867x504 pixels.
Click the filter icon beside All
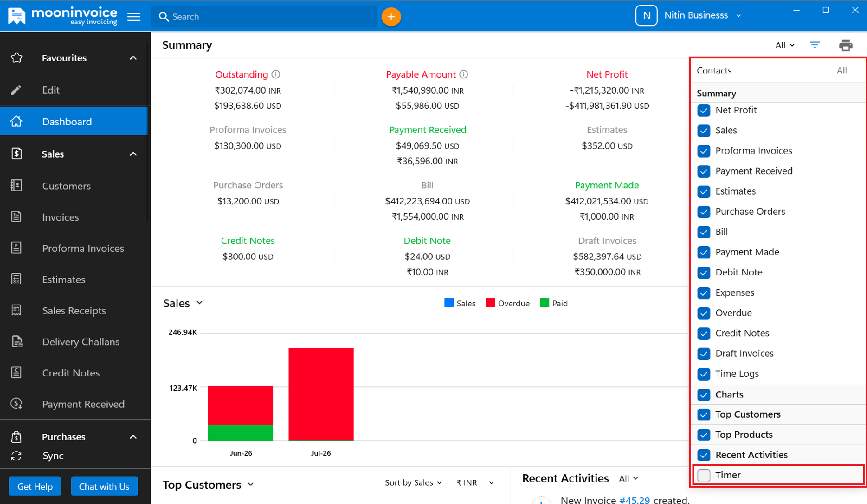click(815, 45)
